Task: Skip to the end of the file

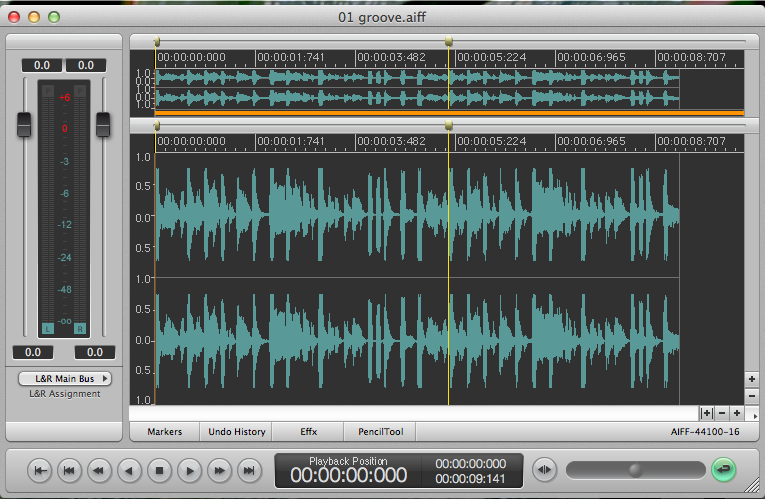Action: 249,469
